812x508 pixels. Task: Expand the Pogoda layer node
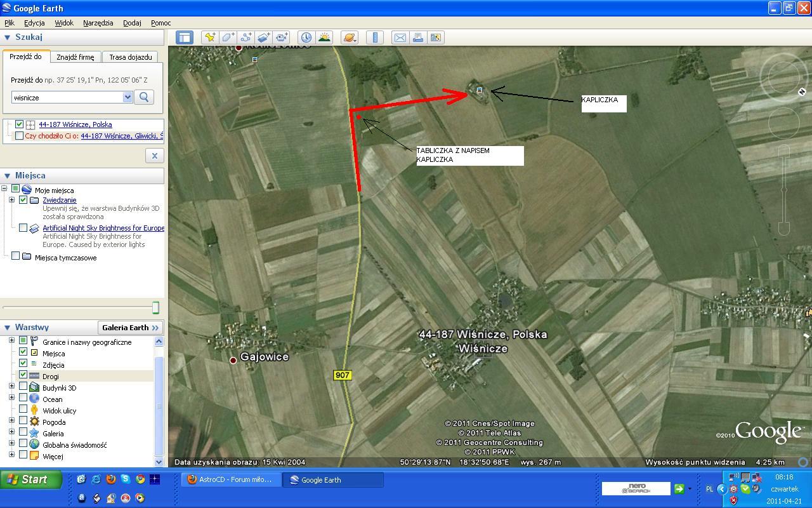pos(12,421)
